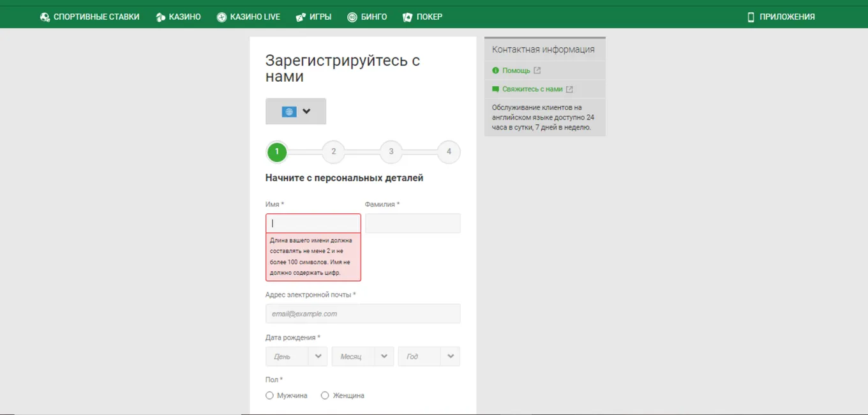Select registration step 2 circle

[333, 152]
